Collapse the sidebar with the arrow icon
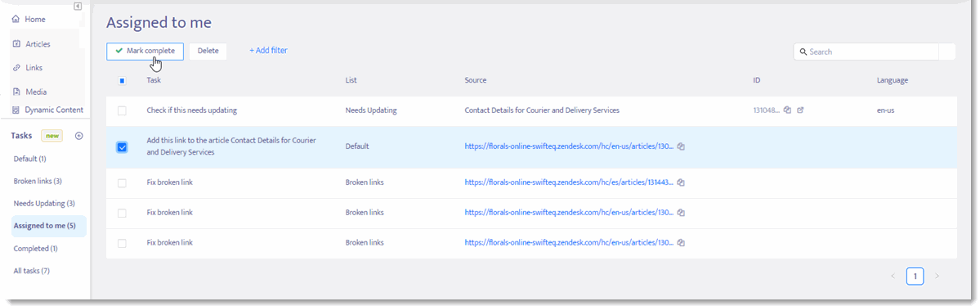 pos(78,7)
